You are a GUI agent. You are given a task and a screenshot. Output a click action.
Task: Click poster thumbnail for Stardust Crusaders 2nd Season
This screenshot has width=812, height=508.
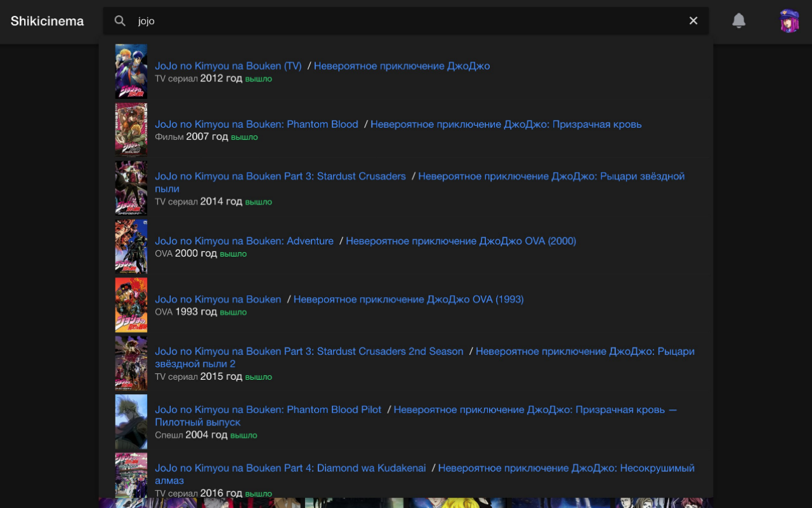[131, 363]
